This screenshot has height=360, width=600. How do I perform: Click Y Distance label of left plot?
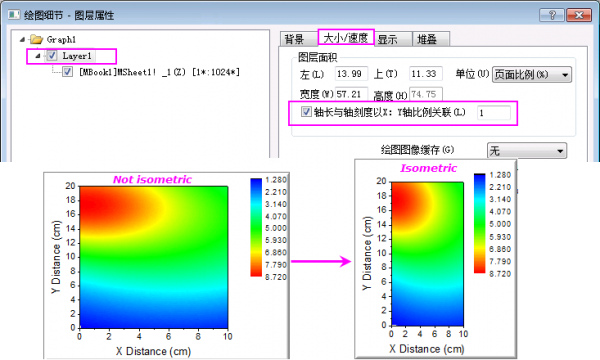(56, 257)
